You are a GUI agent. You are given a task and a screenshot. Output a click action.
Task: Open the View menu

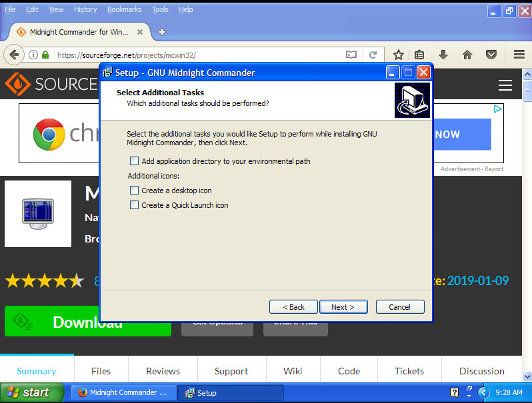[x=56, y=9]
